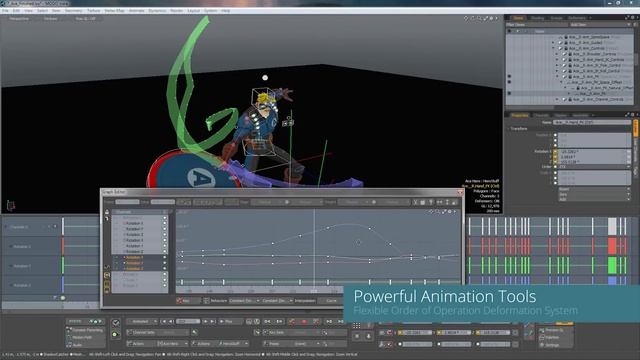The image size is (640, 360).
Task: Click the gear icon in graph view
Action: (x=450, y=212)
